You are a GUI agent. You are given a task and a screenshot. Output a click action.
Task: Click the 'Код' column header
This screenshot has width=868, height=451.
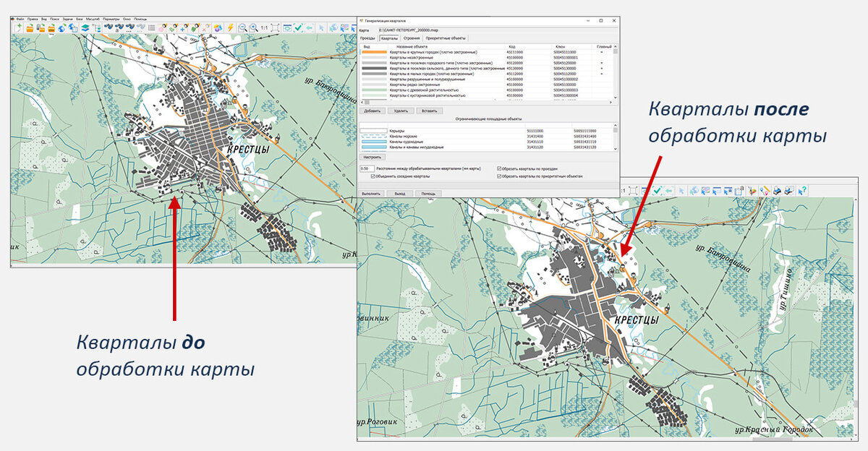512,47
